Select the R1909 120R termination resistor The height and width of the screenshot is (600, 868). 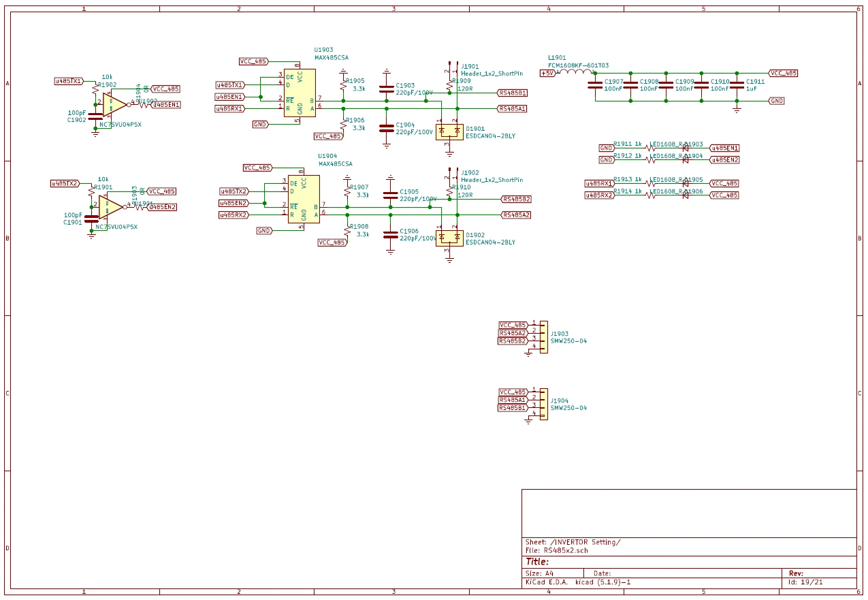(x=449, y=84)
